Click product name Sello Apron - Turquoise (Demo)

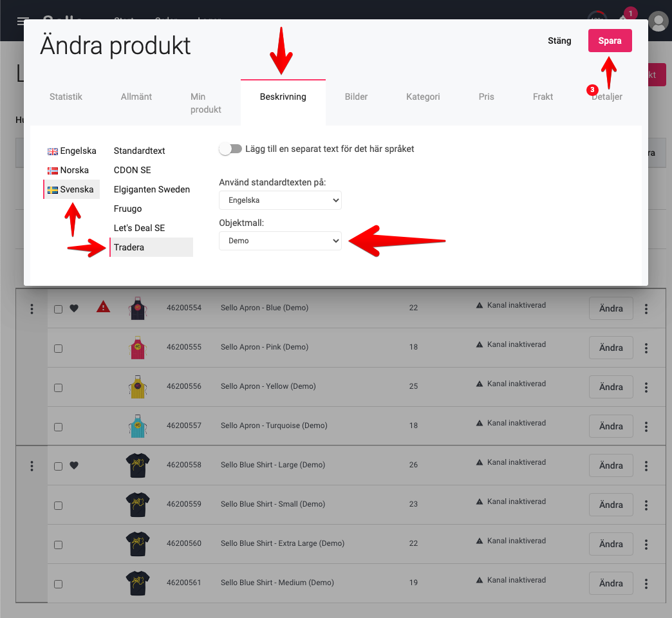(x=274, y=426)
